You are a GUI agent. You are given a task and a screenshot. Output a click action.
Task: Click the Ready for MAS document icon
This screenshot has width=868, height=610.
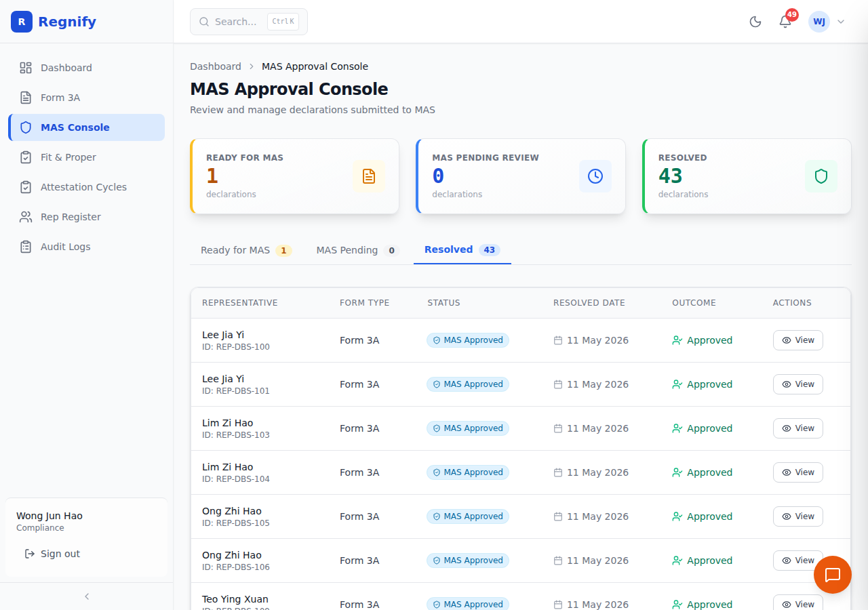click(x=369, y=176)
